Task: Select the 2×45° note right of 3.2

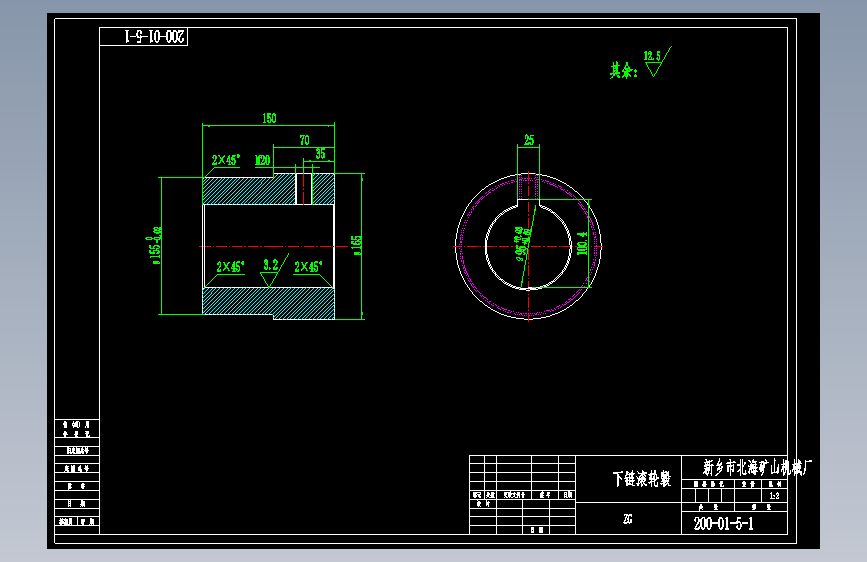Action: click(308, 267)
